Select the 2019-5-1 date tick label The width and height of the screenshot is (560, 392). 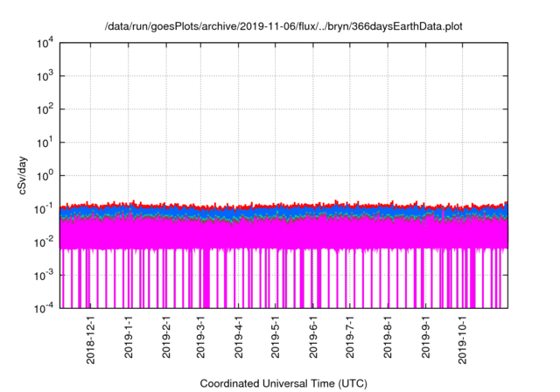click(276, 338)
